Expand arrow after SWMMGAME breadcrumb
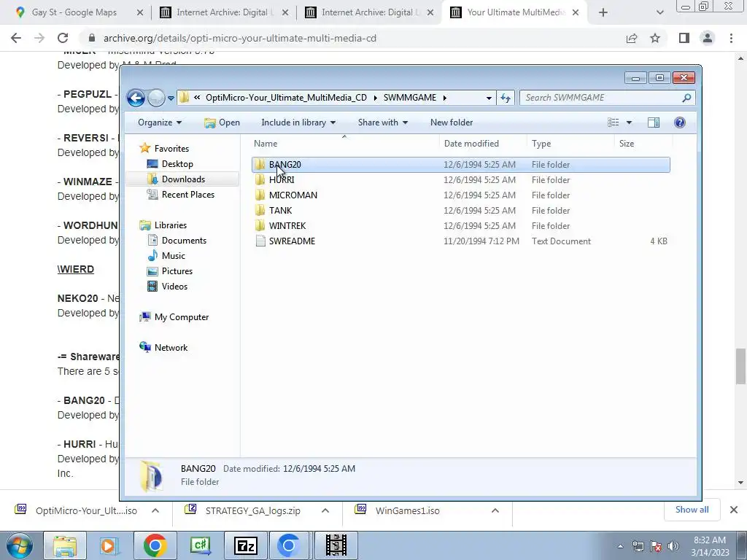 click(x=444, y=98)
